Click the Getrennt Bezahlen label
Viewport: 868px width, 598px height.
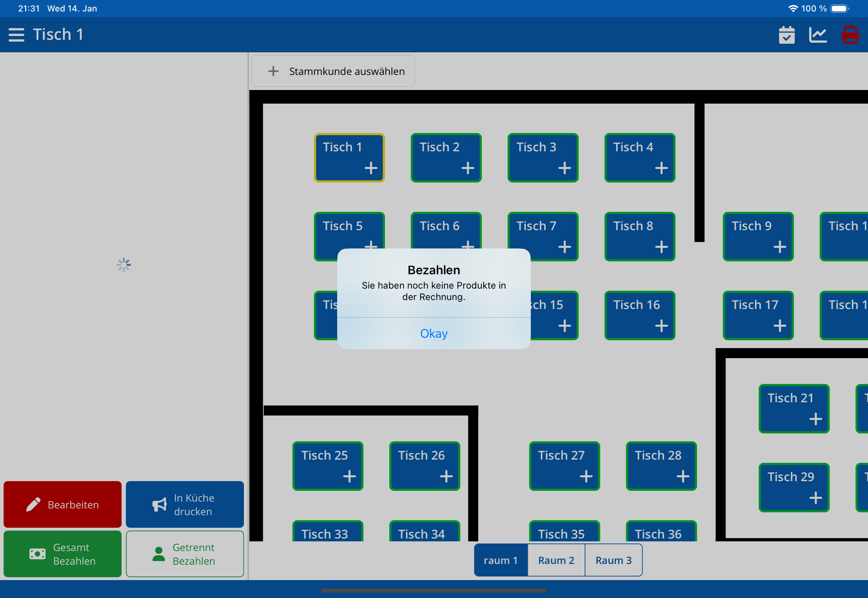pos(194,554)
